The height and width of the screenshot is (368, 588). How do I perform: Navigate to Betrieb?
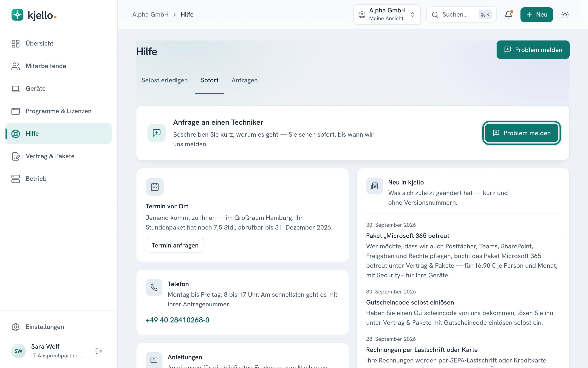(x=59, y=179)
